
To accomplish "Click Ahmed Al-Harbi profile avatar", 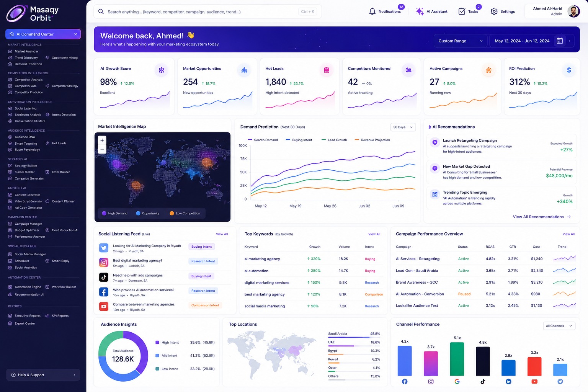I will [573, 11].
